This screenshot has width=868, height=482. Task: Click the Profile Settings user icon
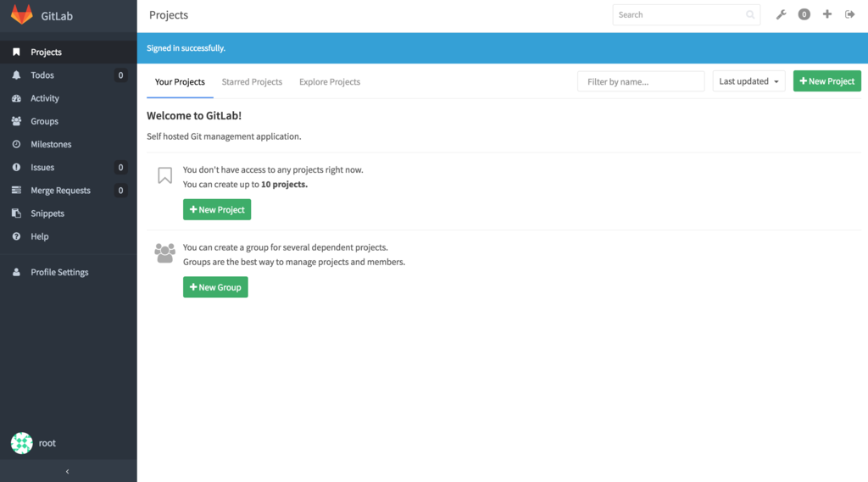pos(16,272)
